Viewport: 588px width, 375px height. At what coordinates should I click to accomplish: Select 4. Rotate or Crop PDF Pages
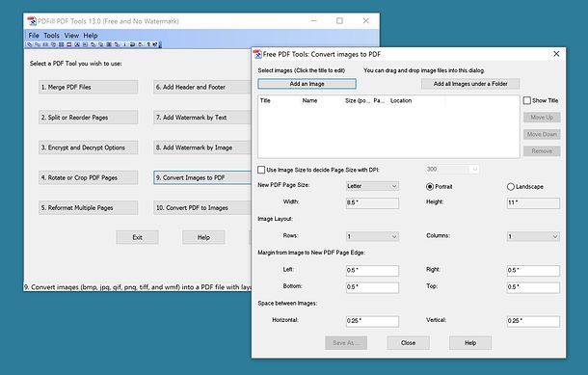click(x=88, y=177)
